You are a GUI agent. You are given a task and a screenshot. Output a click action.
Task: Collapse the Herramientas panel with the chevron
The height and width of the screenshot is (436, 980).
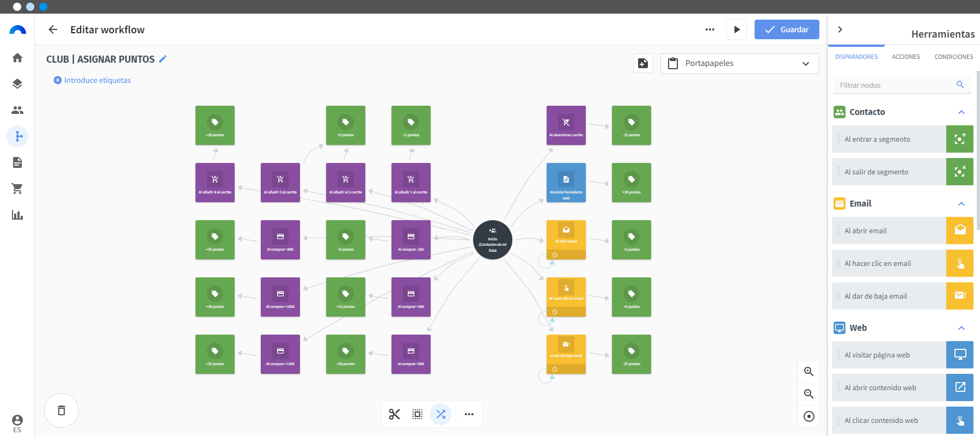click(840, 29)
